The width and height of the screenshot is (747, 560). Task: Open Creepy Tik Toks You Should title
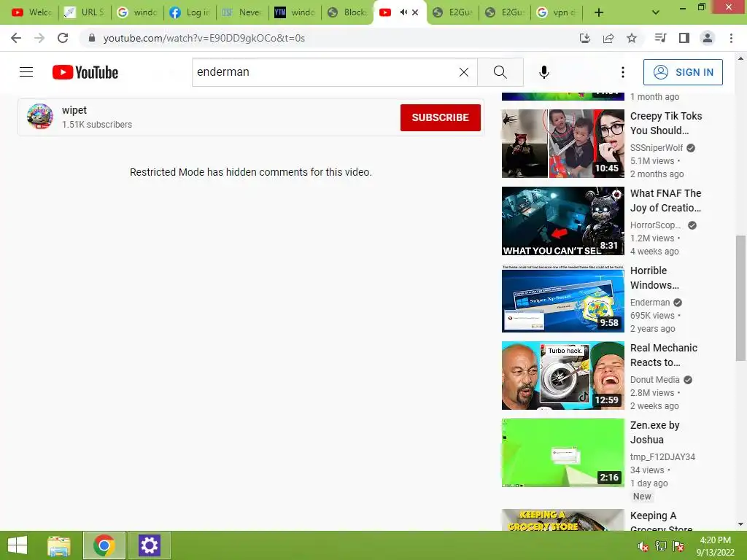(666, 122)
